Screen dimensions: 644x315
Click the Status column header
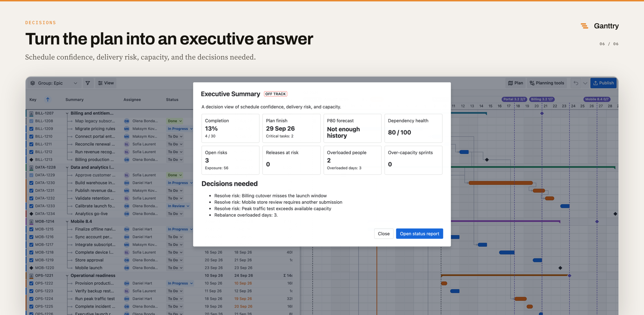tap(172, 100)
